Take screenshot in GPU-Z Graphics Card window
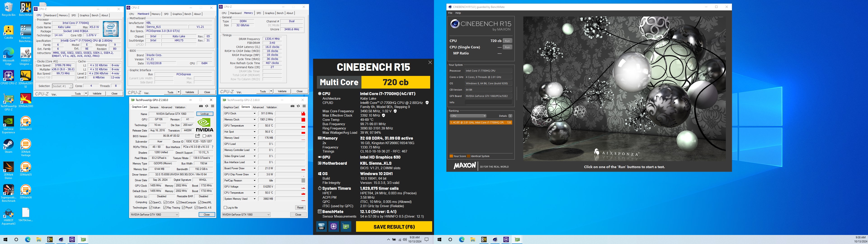 [x=201, y=106]
